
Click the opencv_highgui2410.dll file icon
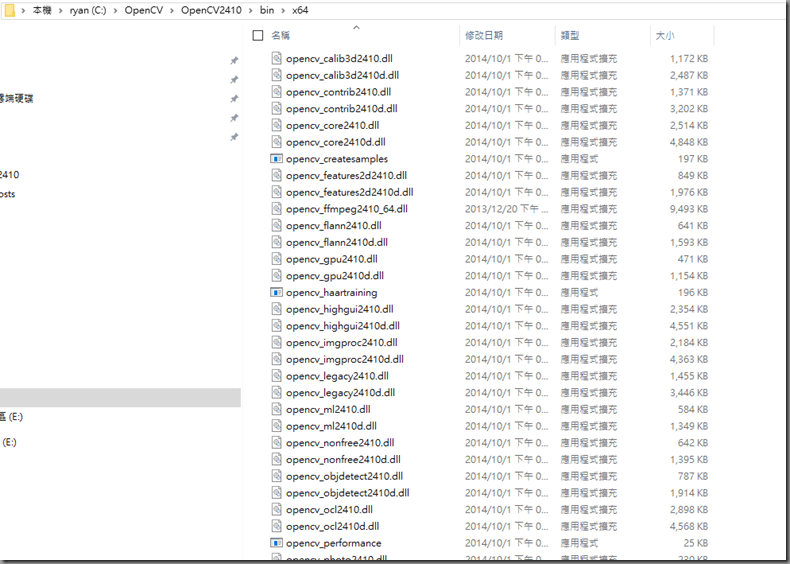pyautogui.click(x=276, y=309)
